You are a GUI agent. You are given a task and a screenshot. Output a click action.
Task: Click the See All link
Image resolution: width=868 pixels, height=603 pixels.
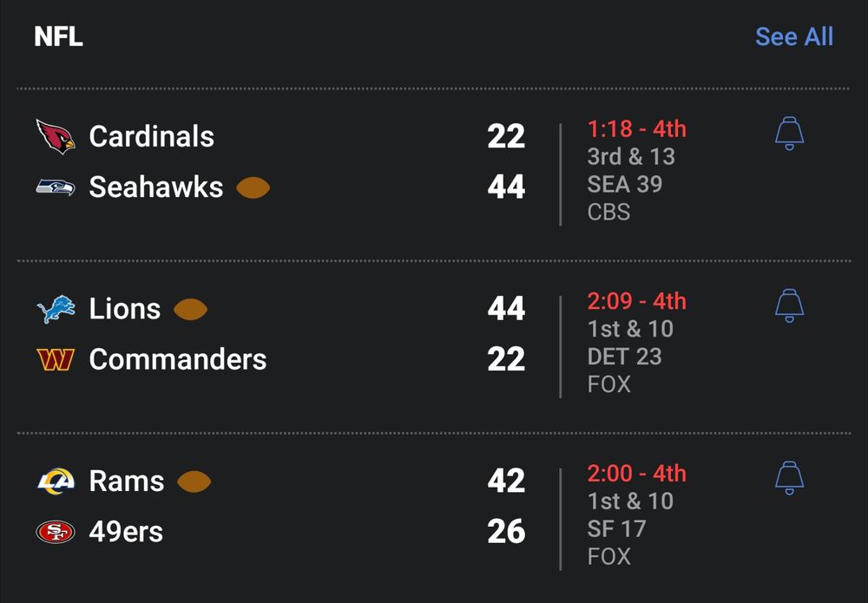(x=794, y=36)
